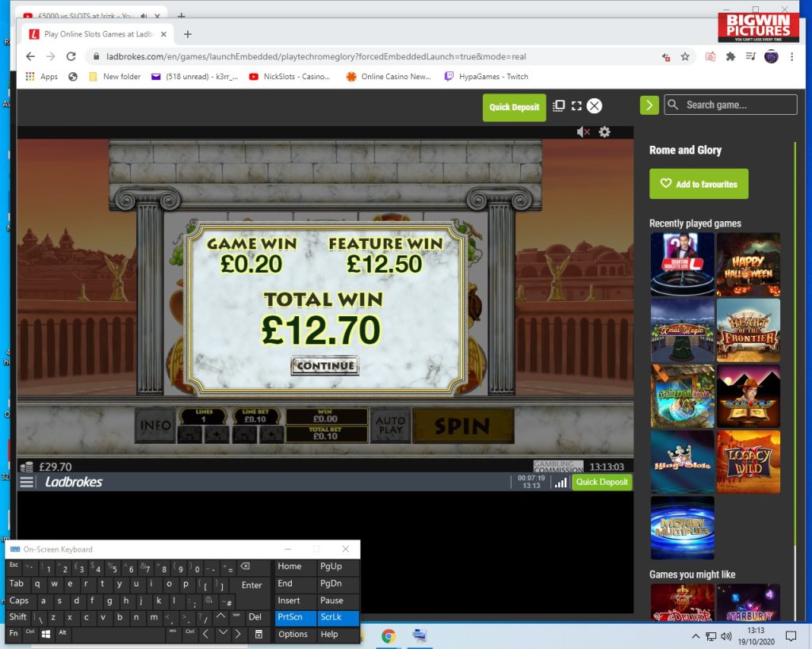
Task: Click the right arrow key on On-Screen Keyboard
Action: click(238, 633)
